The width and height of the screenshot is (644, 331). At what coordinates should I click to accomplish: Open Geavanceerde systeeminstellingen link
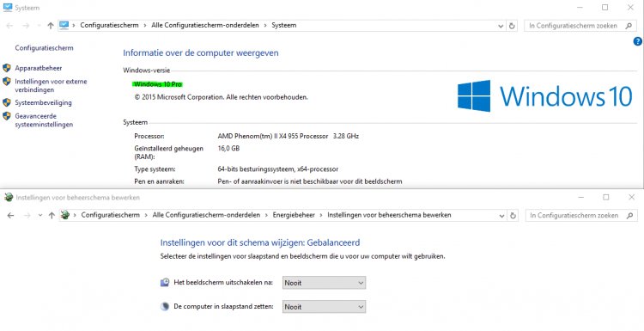pos(44,120)
